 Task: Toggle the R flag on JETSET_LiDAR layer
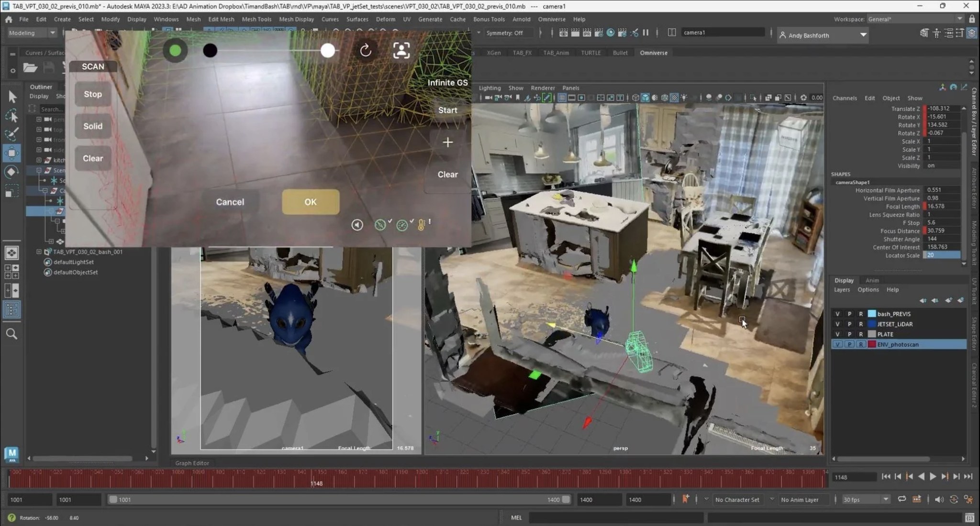point(861,324)
